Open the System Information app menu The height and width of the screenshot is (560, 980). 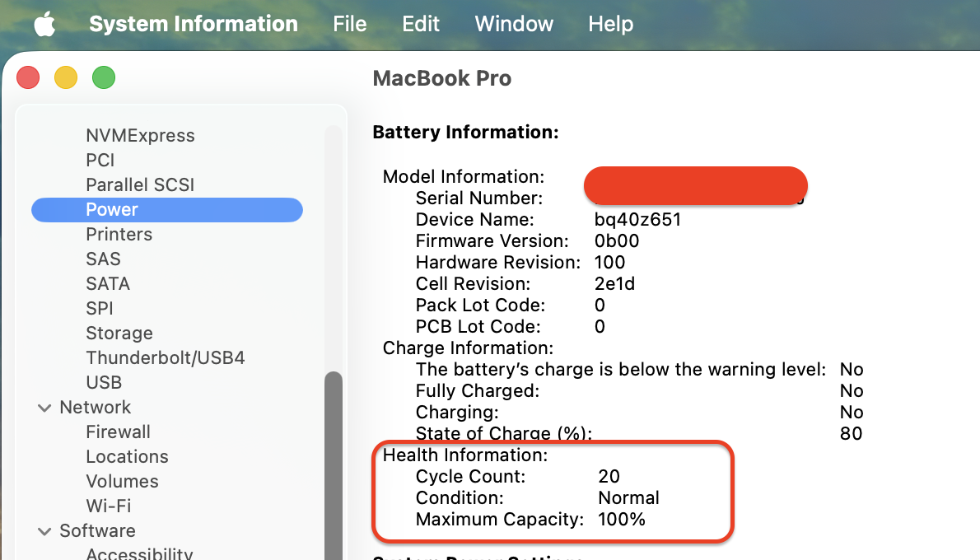pos(194,24)
